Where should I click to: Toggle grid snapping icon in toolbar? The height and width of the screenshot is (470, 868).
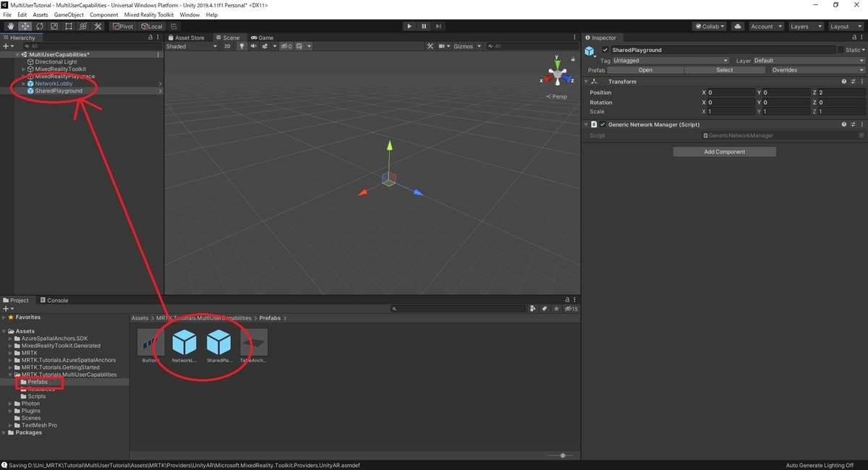click(x=174, y=26)
